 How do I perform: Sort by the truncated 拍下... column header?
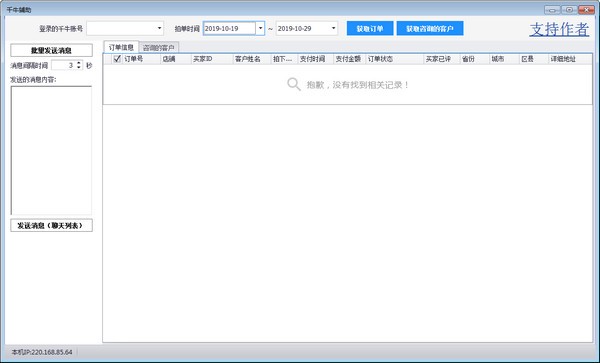point(284,59)
